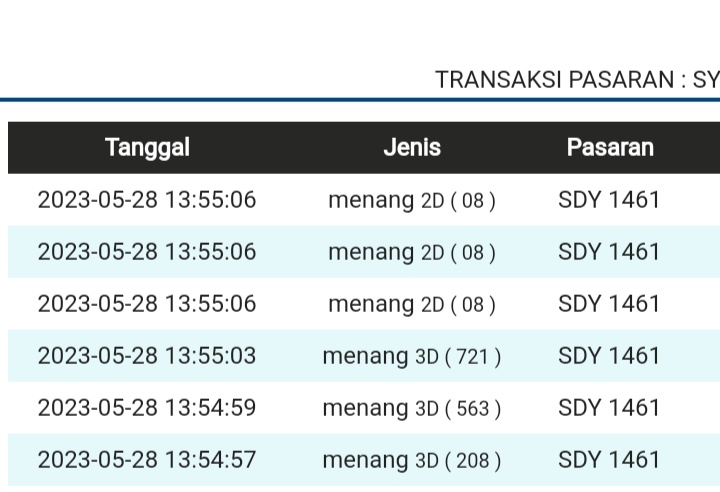This screenshot has width=720, height=492.
Task: Click SDY 1461 in the 3D (563) row
Action: point(610,408)
